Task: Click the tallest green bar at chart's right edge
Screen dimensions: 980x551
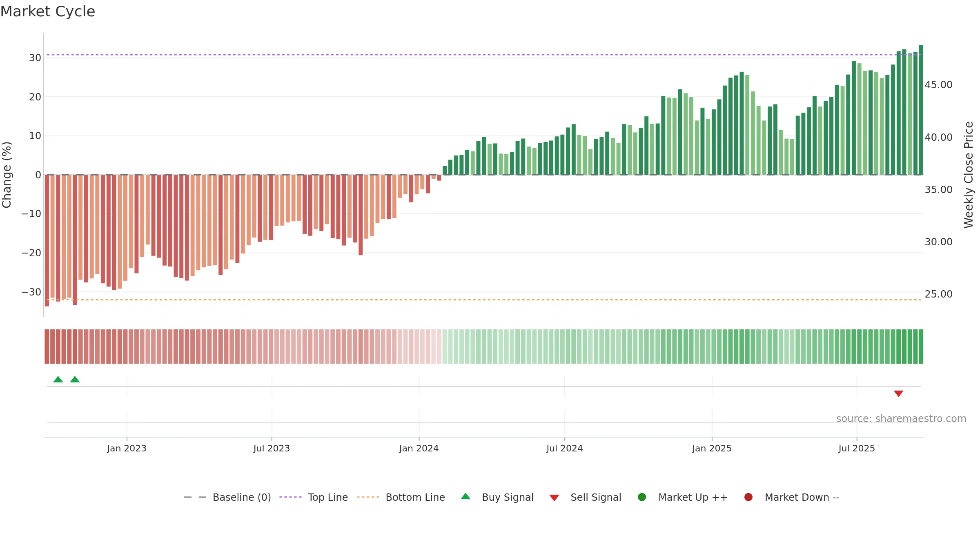Action: (921, 110)
